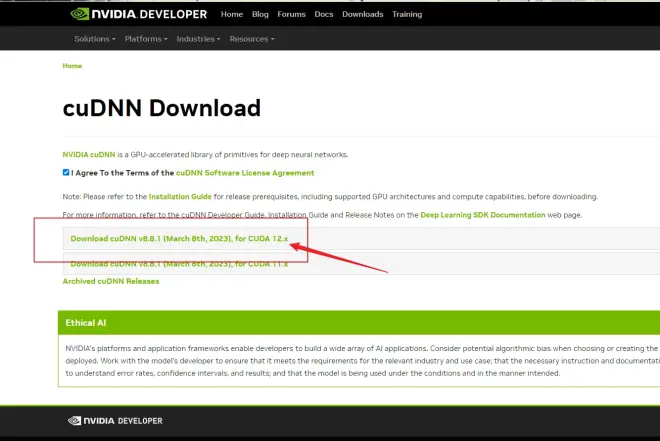
Task: Expand the Solutions dropdown
Action: tap(95, 39)
